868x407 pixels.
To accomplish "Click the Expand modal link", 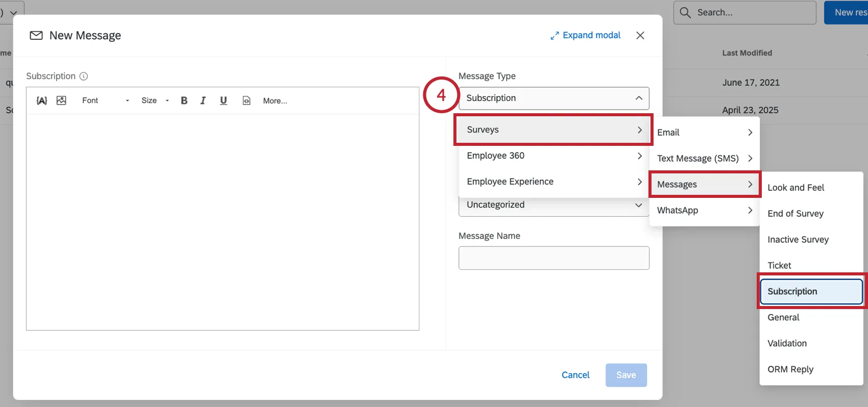I will pos(585,35).
